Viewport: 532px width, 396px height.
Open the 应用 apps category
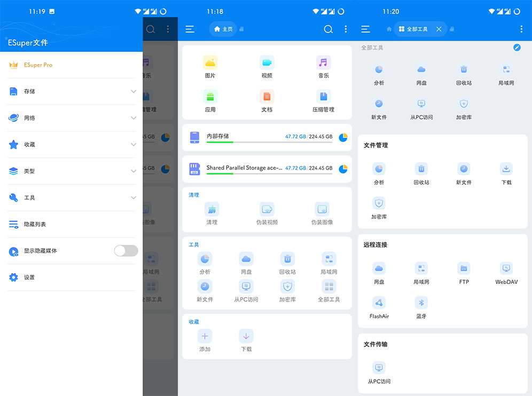click(x=210, y=97)
